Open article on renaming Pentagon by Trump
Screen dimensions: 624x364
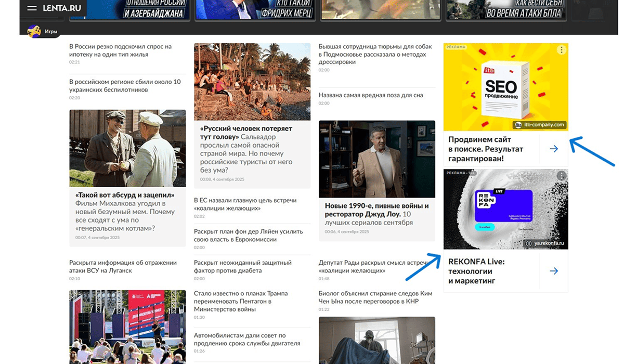coord(240,301)
